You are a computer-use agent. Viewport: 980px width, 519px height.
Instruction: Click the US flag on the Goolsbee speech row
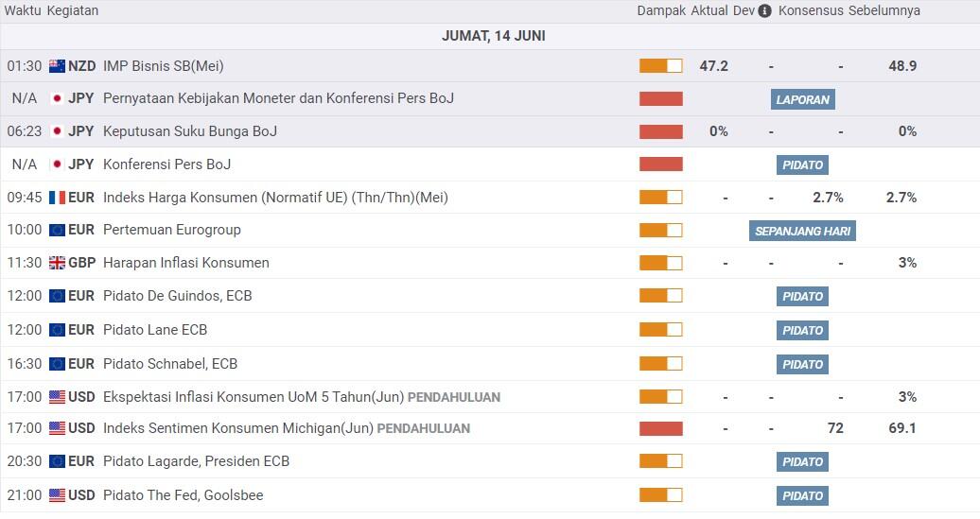(x=57, y=495)
